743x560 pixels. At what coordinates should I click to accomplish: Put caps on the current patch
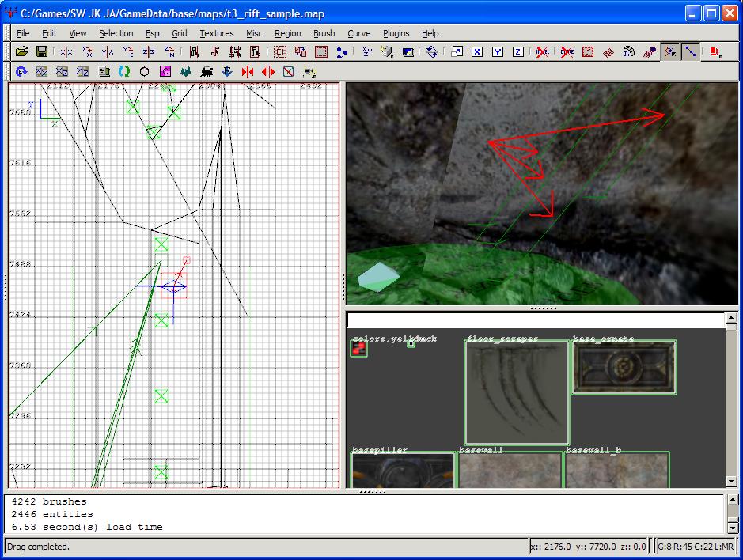click(649, 51)
